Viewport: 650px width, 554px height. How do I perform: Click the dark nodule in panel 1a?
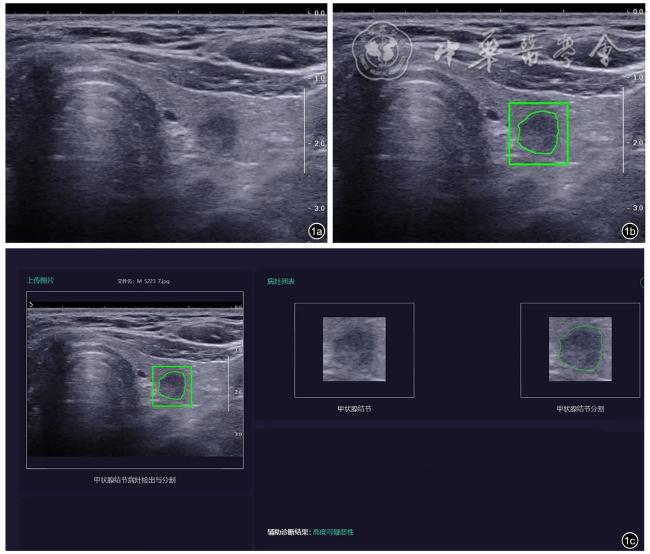[x=212, y=133]
